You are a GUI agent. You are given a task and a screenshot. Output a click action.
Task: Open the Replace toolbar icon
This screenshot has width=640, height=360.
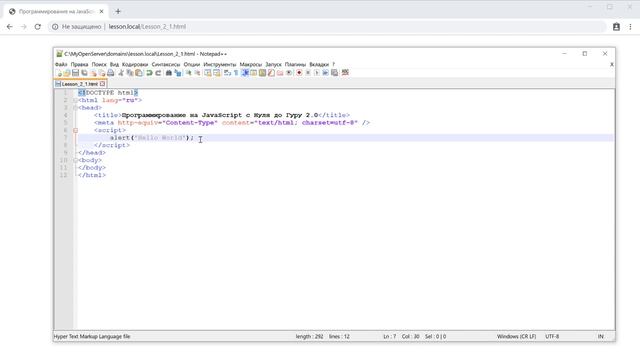tap(178, 73)
